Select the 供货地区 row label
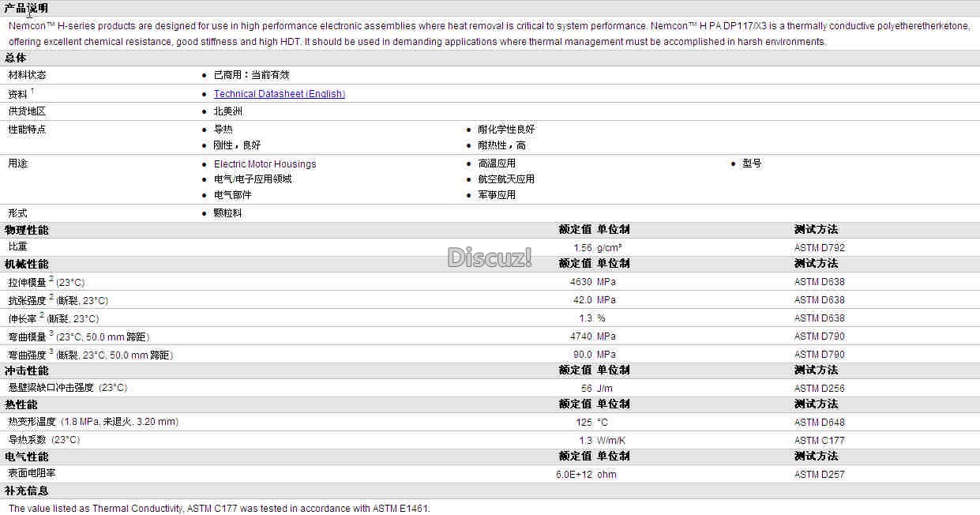This screenshot has height=515, width=980. point(27,111)
